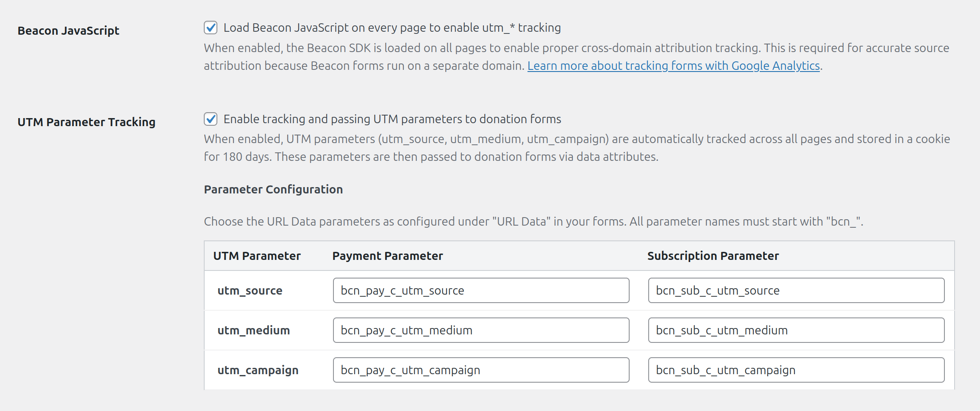Image resolution: width=980 pixels, height=411 pixels.
Task: Click the Payment Parameter column header
Action: 387,256
